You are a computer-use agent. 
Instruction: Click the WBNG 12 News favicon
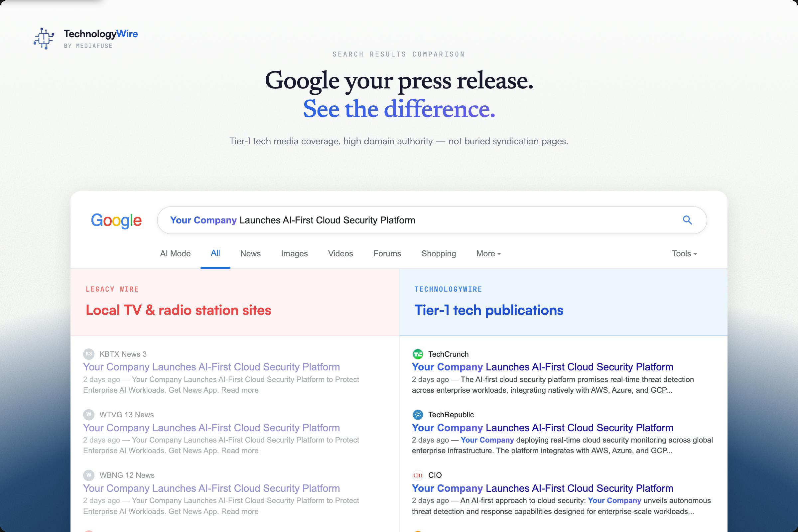[x=88, y=475]
